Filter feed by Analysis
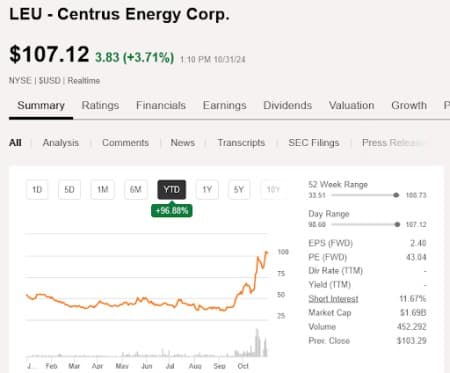Screen dimensions: 450x373 click(x=61, y=143)
